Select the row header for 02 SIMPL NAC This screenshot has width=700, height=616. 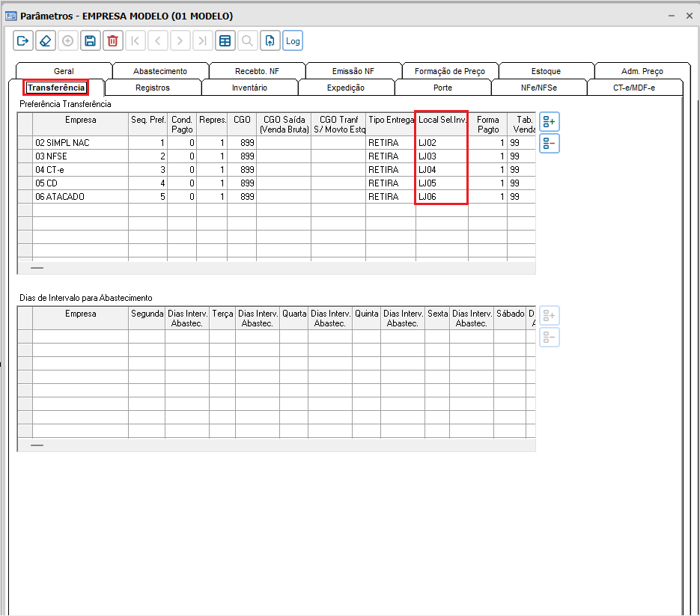click(25, 143)
